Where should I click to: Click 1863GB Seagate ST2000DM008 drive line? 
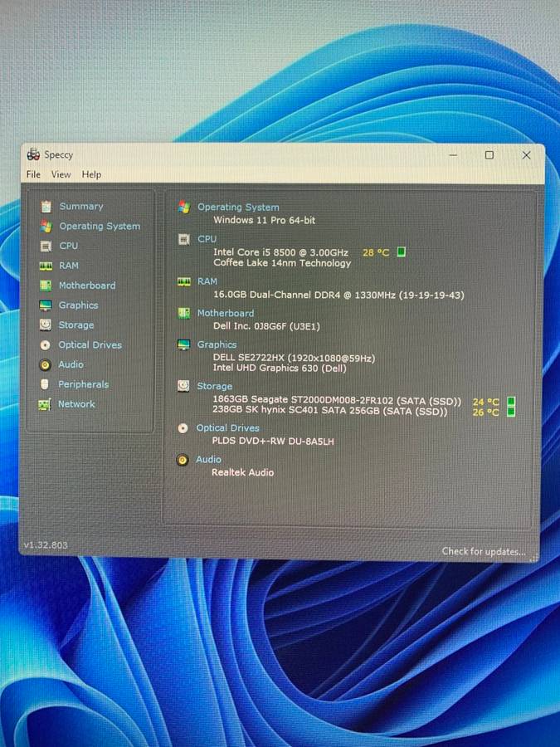pos(337,400)
